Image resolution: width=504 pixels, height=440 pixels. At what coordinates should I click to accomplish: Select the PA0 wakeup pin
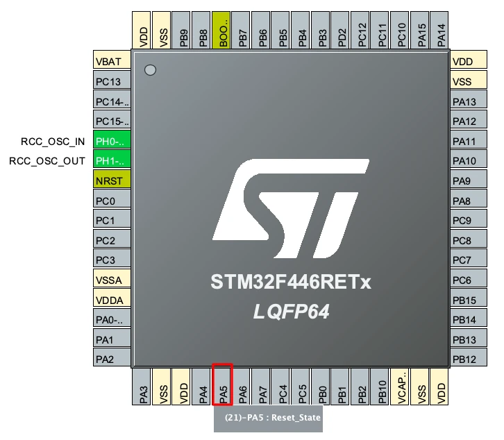coord(112,318)
